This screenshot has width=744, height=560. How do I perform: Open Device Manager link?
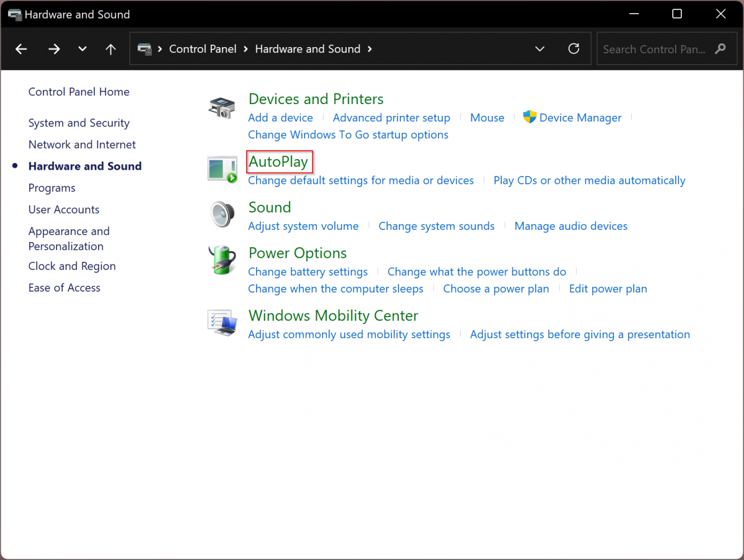580,118
